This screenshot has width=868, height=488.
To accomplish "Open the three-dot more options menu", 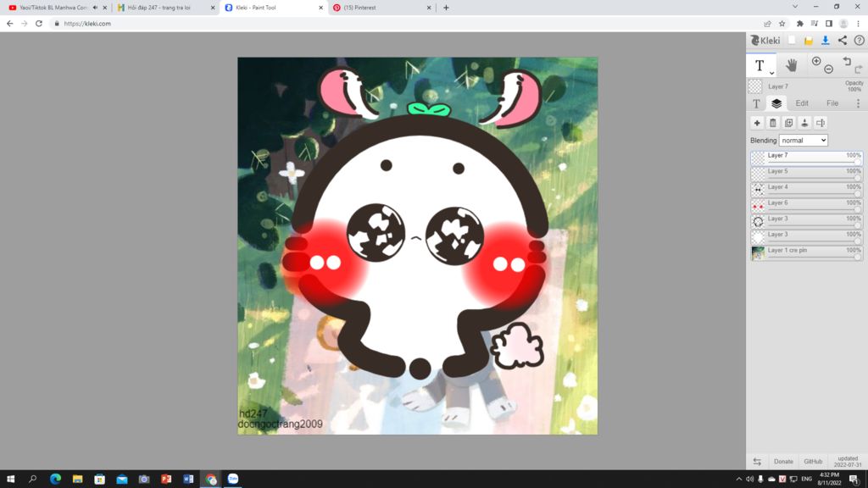I will (x=858, y=103).
